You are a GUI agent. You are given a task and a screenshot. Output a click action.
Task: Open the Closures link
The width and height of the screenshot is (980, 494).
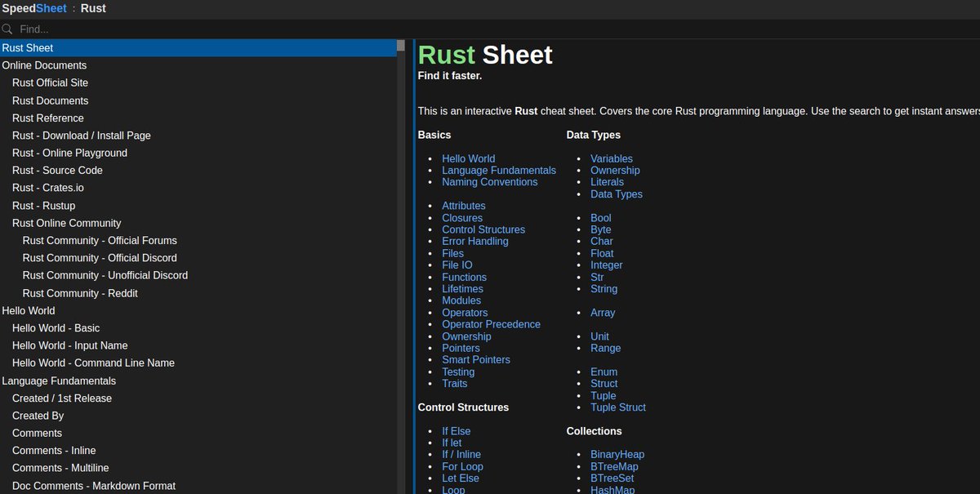point(462,218)
